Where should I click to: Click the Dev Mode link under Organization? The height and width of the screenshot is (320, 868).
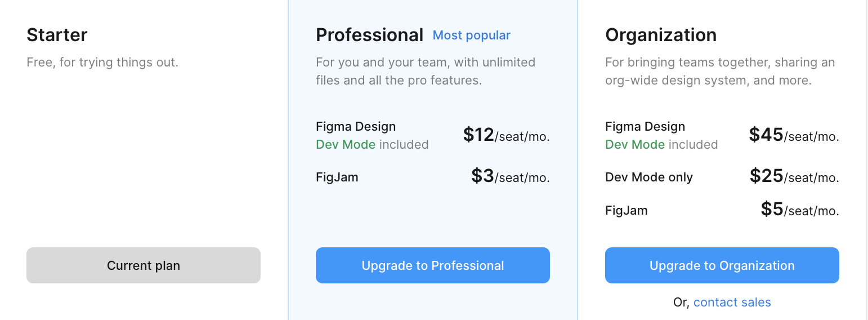click(x=635, y=145)
